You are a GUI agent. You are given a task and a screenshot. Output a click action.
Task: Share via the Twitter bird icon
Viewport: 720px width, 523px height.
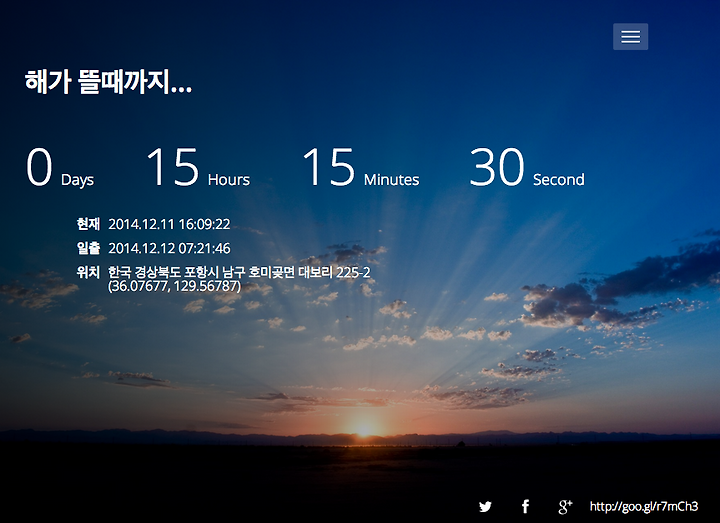[485, 506]
